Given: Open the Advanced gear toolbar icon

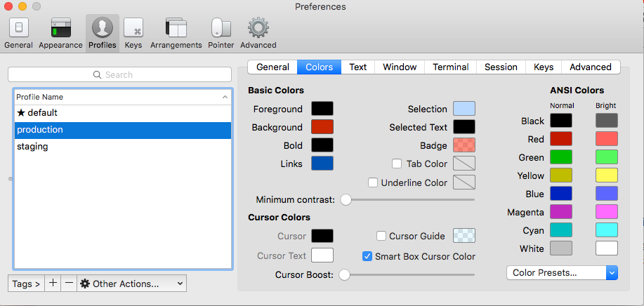Looking at the screenshot, I should pos(258,33).
